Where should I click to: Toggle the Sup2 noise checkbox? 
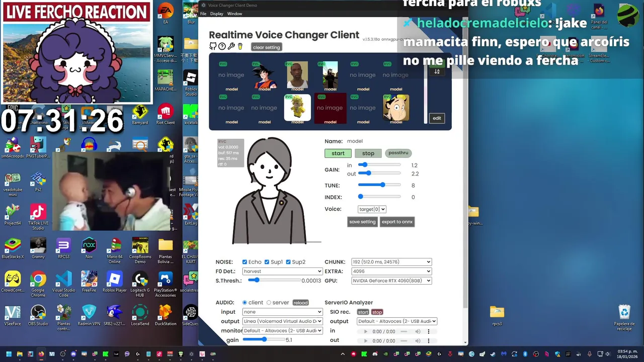[x=288, y=262]
